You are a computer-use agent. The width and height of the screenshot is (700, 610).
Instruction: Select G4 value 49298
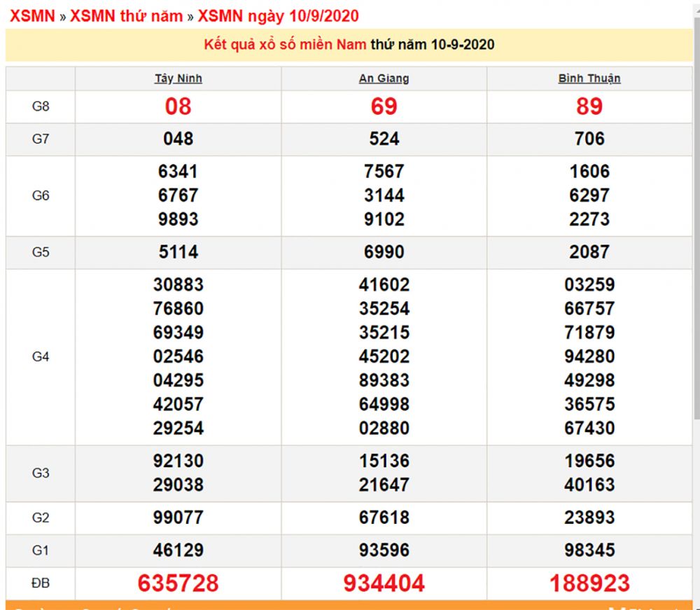pyautogui.click(x=589, y=380)
